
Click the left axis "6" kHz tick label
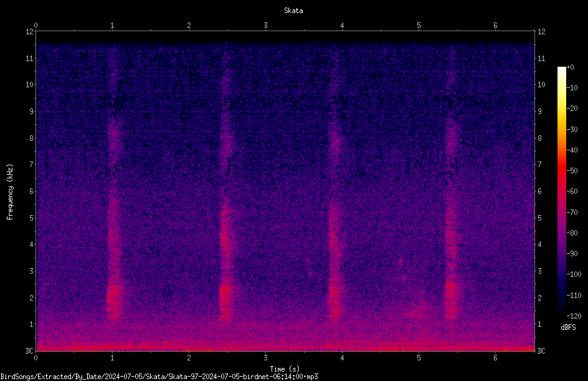(x=32, y=191)
